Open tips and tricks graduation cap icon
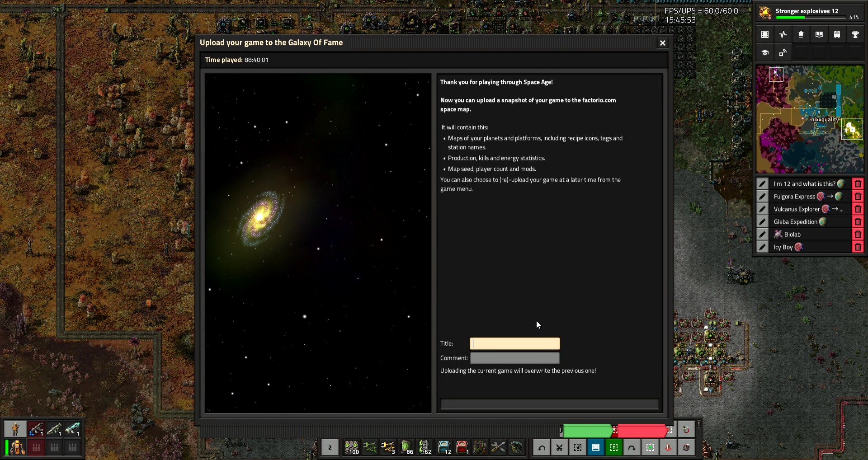 click(x=765, y=52)
